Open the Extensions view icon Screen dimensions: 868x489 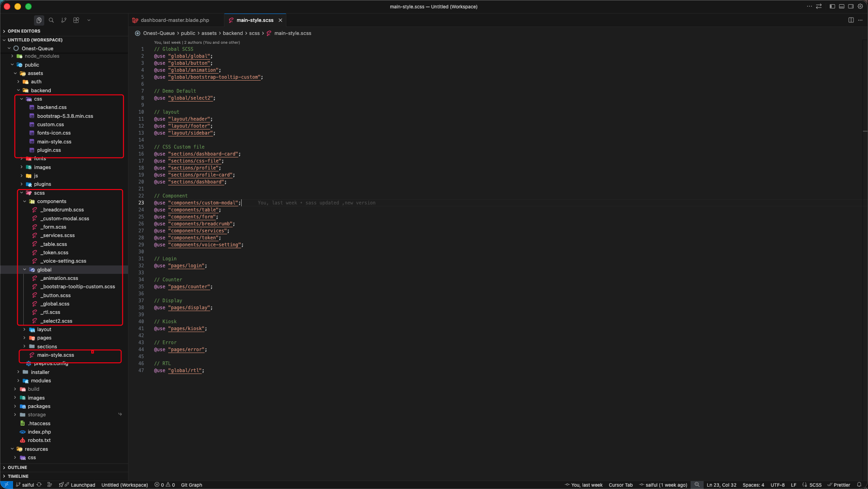76,20
